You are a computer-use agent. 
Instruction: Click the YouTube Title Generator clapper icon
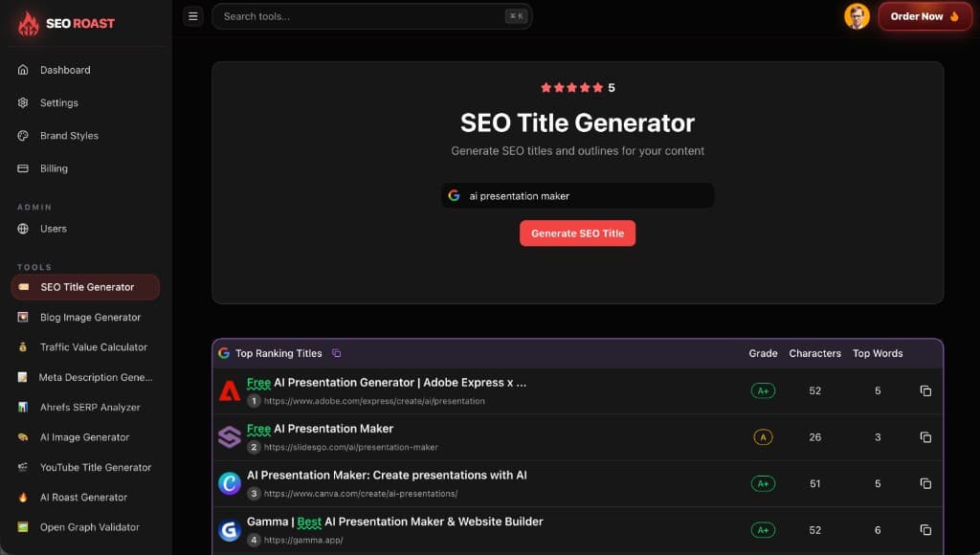[x=23, y=467]
